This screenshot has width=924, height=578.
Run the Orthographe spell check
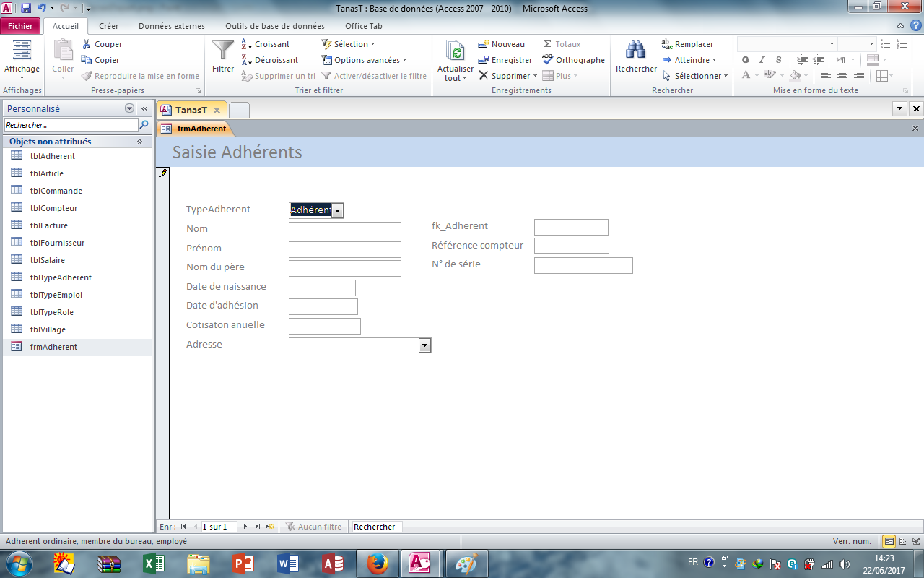574,60
